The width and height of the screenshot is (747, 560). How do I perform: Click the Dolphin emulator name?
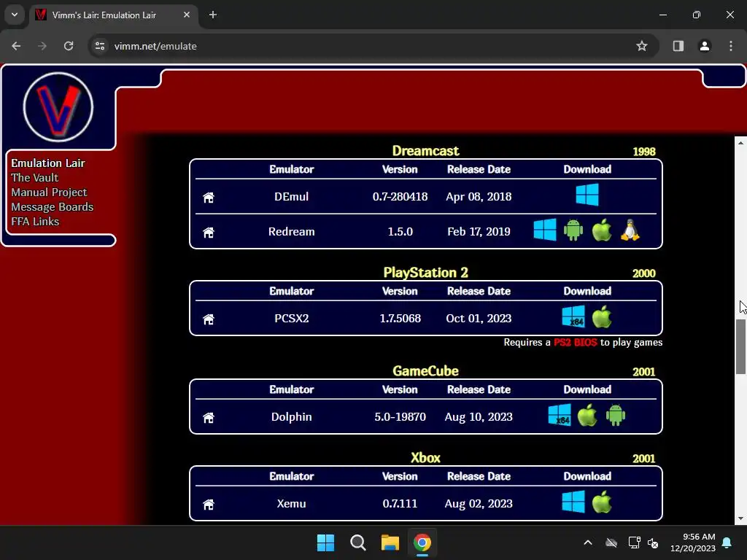click(x=292, y=417)
